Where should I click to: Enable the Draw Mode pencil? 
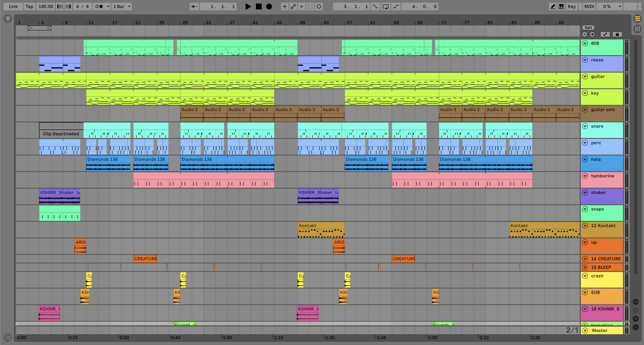pos(553,6)
